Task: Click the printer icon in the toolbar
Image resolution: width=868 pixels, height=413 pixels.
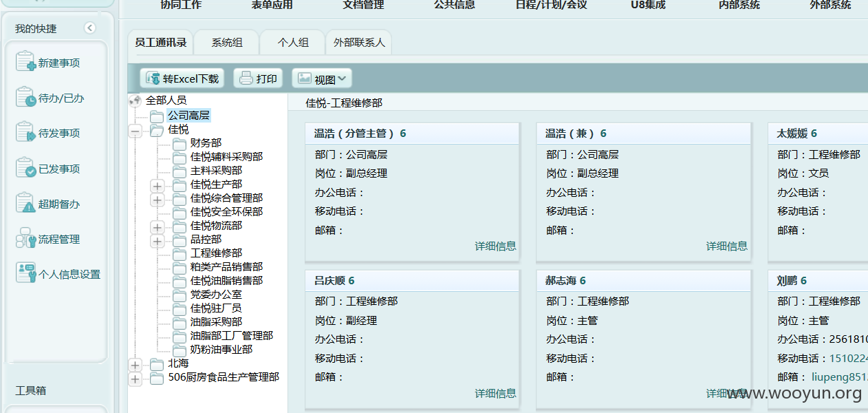Action: point(246,78)
